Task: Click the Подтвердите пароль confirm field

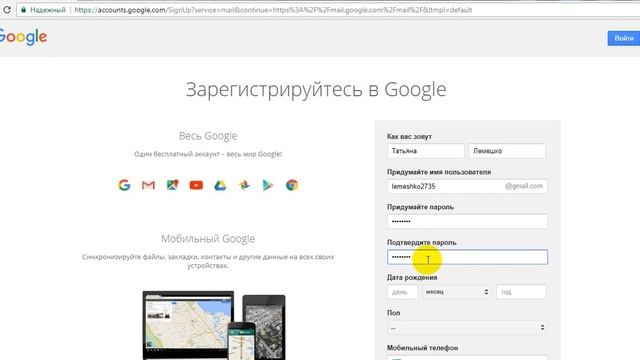Action: click(x=467, y=257)
